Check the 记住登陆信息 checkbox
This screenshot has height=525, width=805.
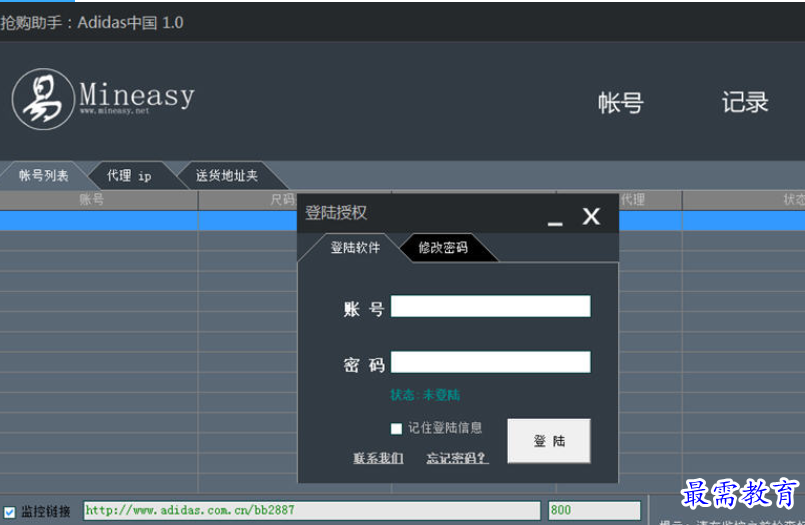tap(396, 429)
